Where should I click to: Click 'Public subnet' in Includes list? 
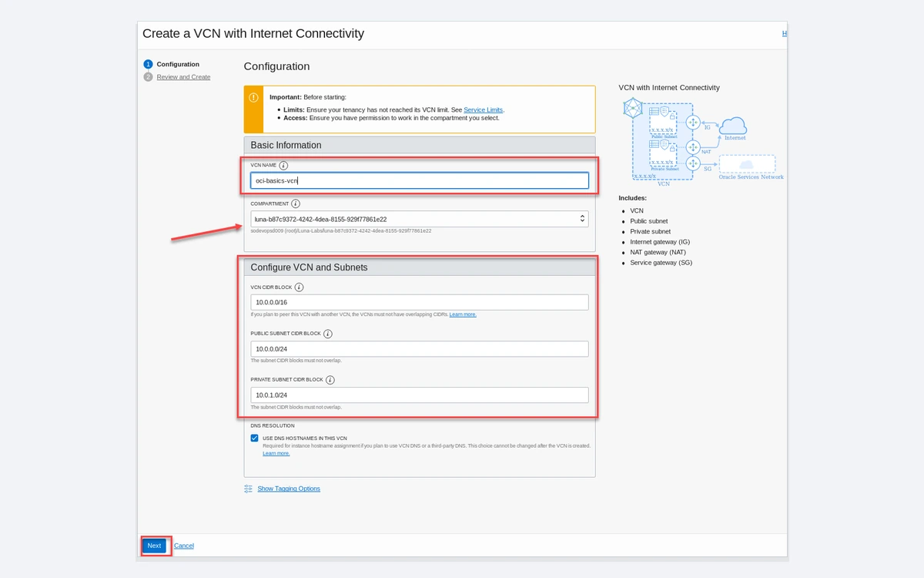tap(649, 221)
